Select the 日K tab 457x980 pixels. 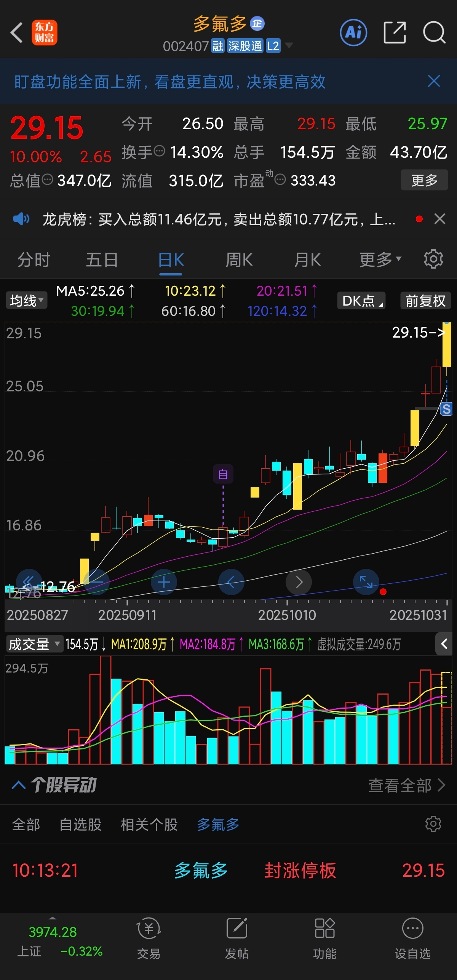tap(171, 261)
